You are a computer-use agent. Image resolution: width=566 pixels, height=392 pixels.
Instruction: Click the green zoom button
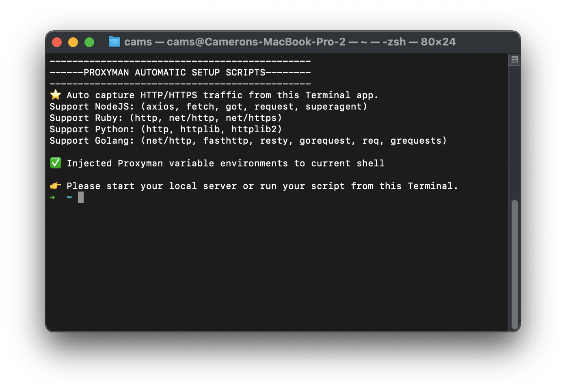89,42
